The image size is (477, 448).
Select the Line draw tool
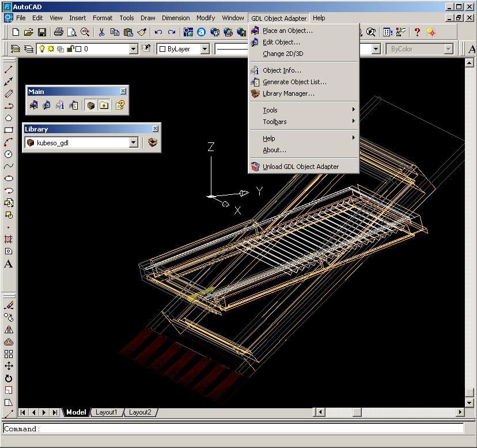[9, 69]
